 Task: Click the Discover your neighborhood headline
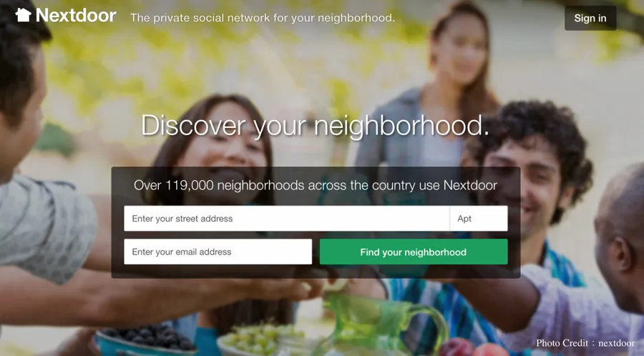point(316,125)
